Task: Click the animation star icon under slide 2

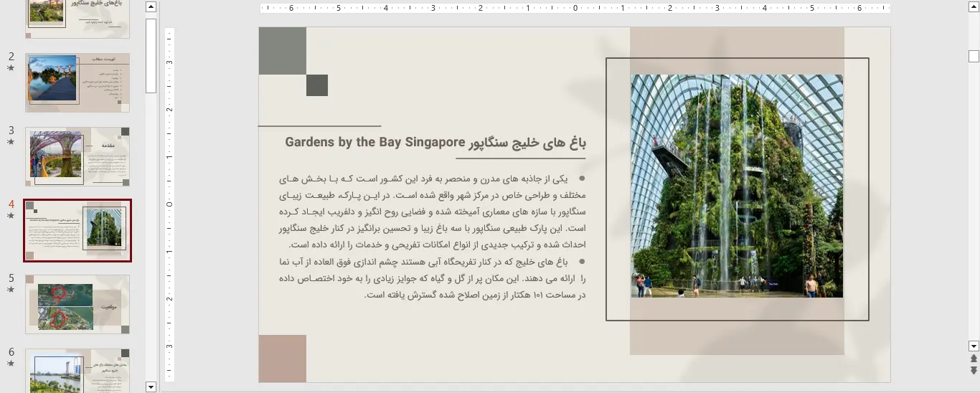Action: [x=11, y=68]
